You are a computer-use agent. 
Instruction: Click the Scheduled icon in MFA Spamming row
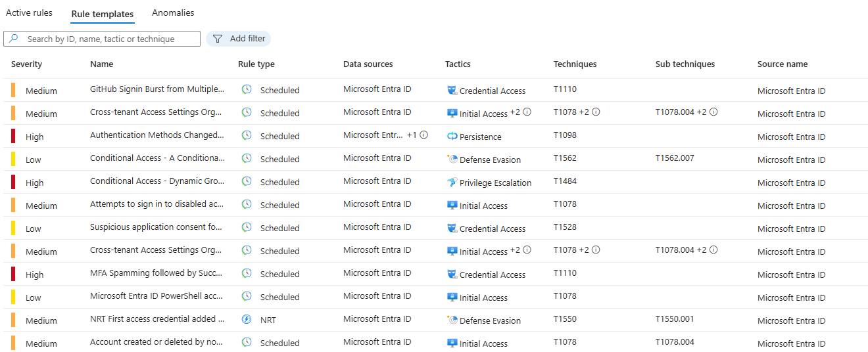tap(247, 273)
